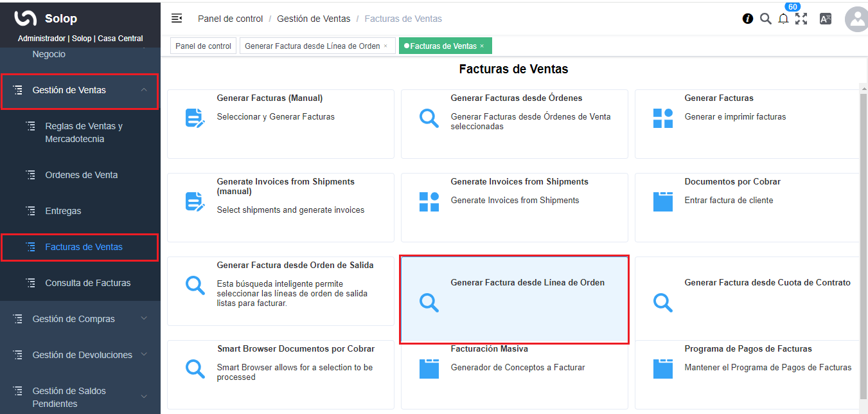Open the user avatar profile
Viewport: 868px width, 414px height.
click(857, 19)
